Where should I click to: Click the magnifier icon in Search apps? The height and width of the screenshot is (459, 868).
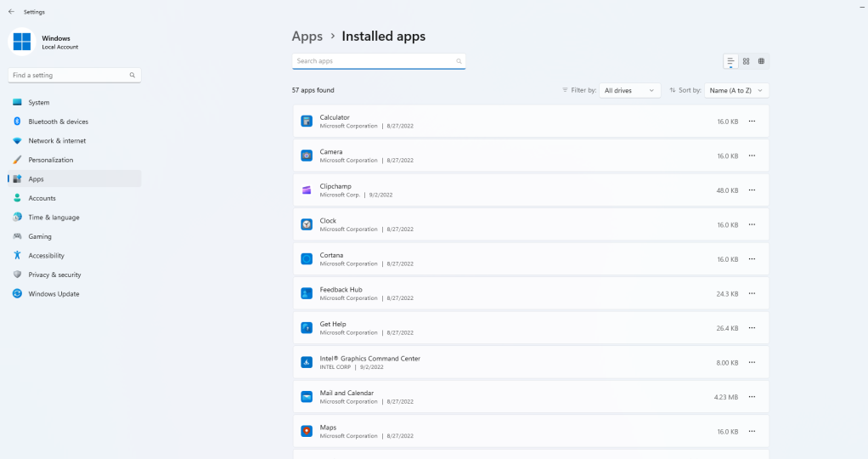click(459, 61)
